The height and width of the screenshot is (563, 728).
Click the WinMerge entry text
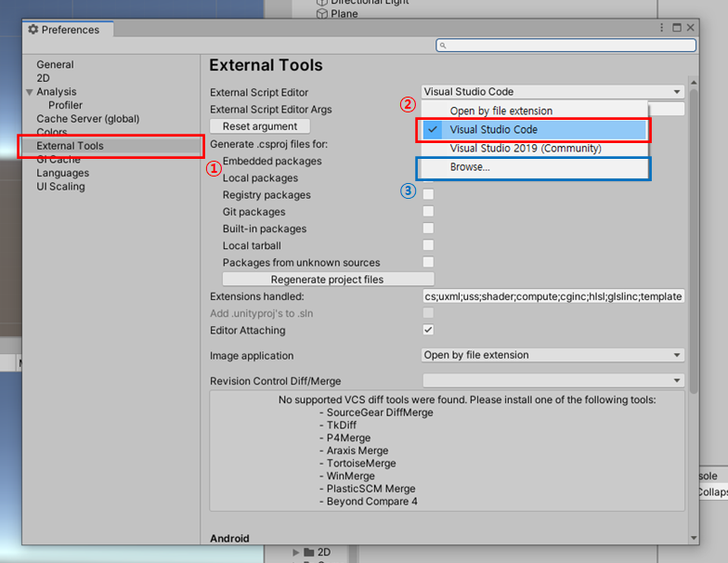(351, 476)
